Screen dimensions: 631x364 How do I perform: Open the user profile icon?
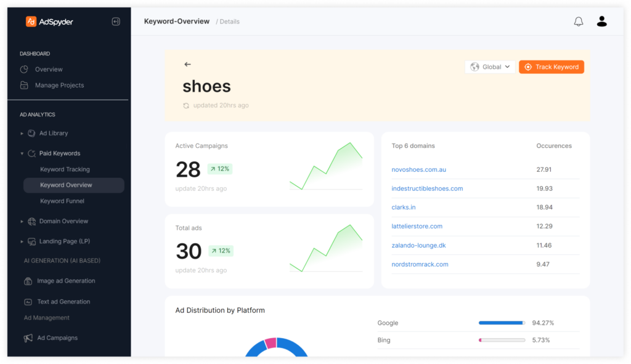[601, 22]
